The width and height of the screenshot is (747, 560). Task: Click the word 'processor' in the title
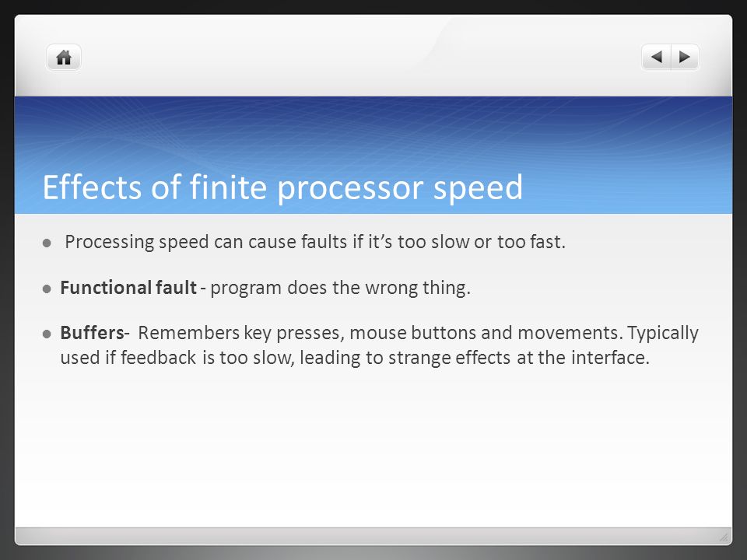(x=350, y=187)
